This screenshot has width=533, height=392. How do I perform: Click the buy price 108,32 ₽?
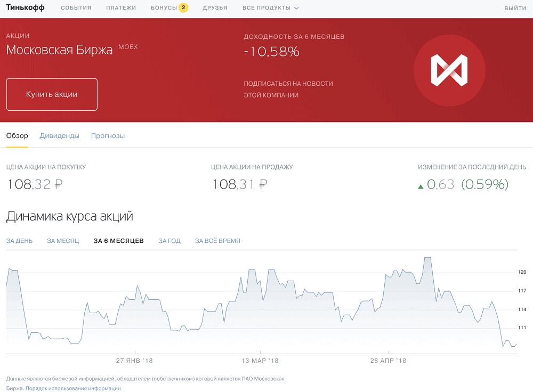(35, 184)
